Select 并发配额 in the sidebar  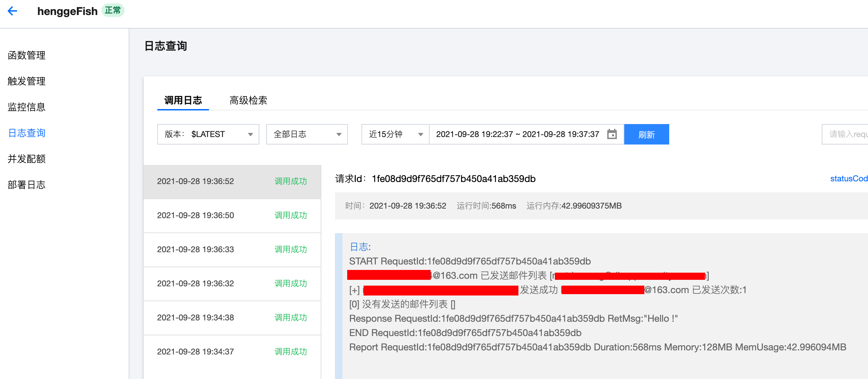[27, 159]
